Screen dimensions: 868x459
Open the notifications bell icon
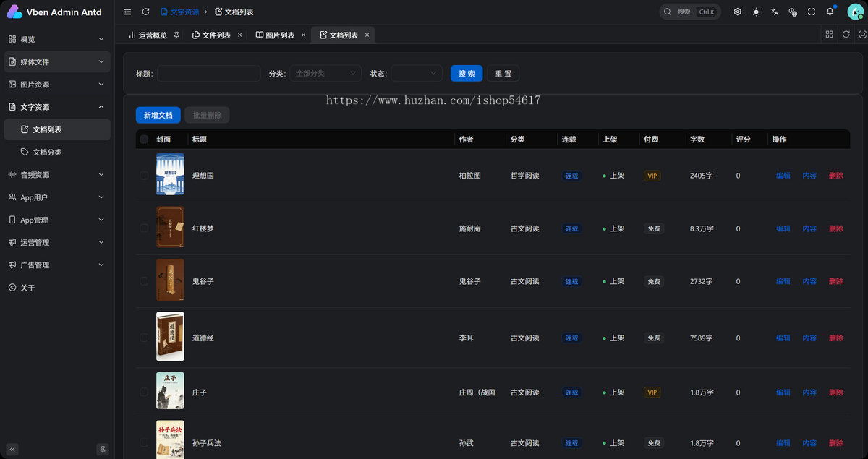pos(830,12)
